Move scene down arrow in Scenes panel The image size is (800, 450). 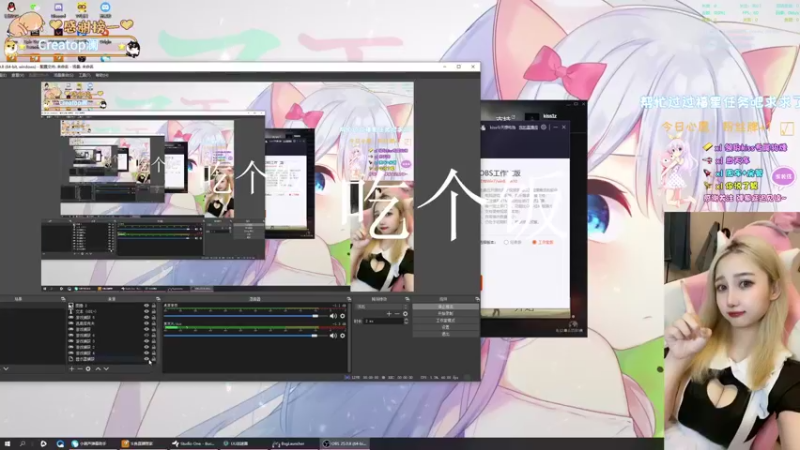point(6,368)
